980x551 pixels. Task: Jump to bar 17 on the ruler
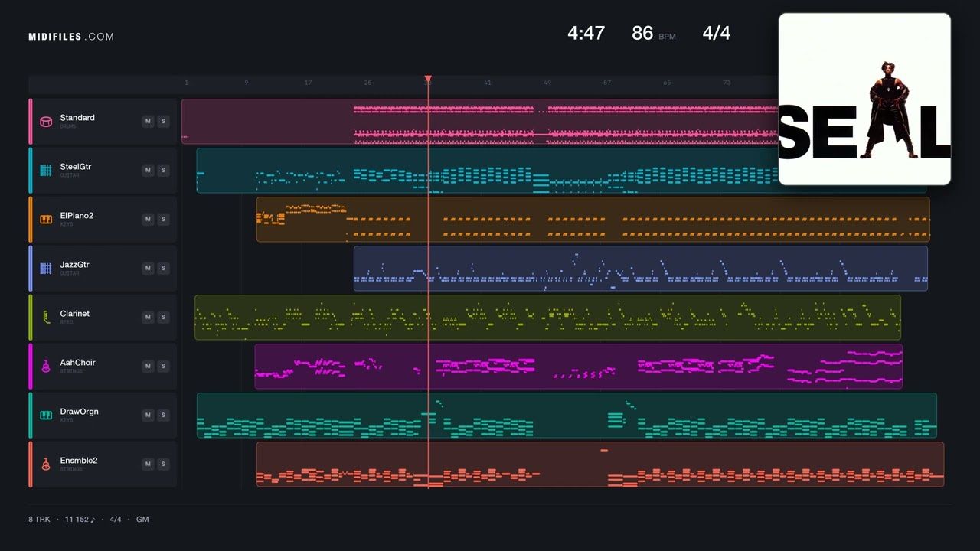point(308,83)
